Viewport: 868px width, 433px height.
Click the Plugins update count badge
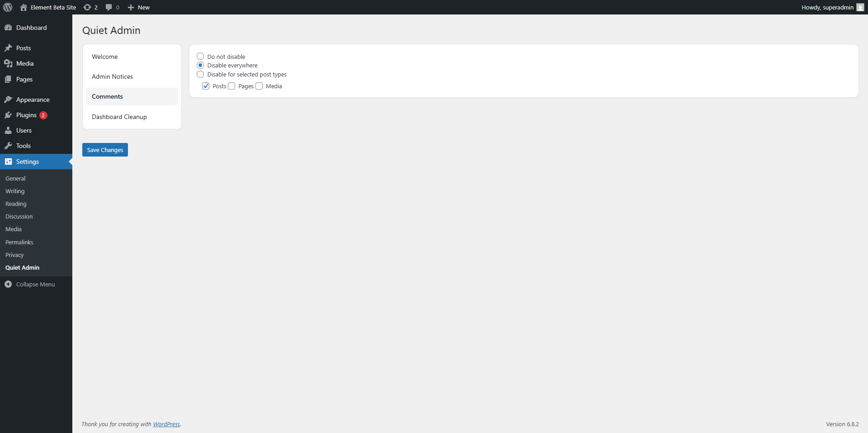[x=43, y=115]
